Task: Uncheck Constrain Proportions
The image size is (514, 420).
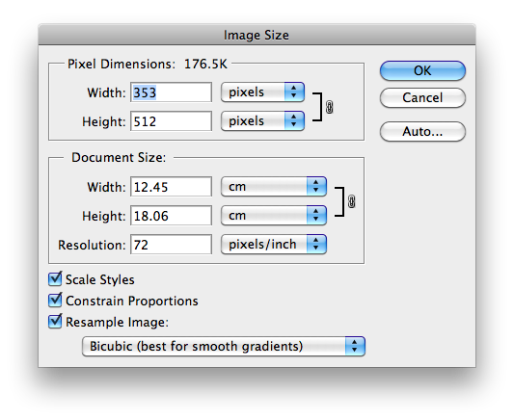Action: tap(55, 301)
